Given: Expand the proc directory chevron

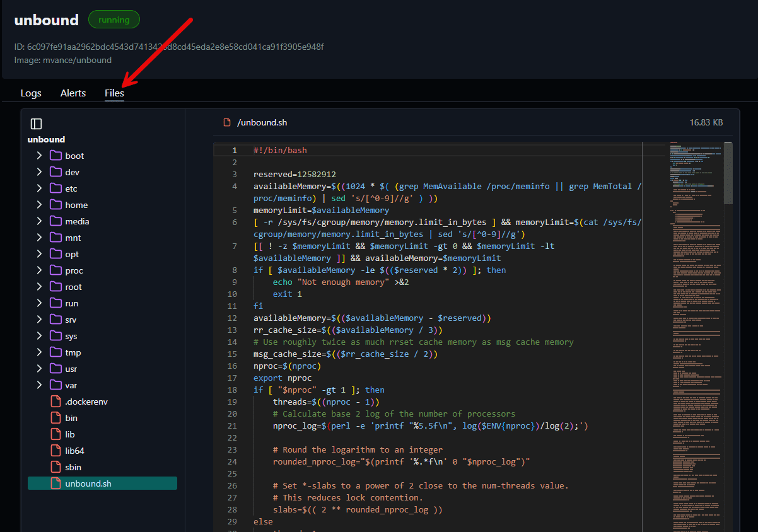Looking at the screenshot, I should [x=39, y=270].
